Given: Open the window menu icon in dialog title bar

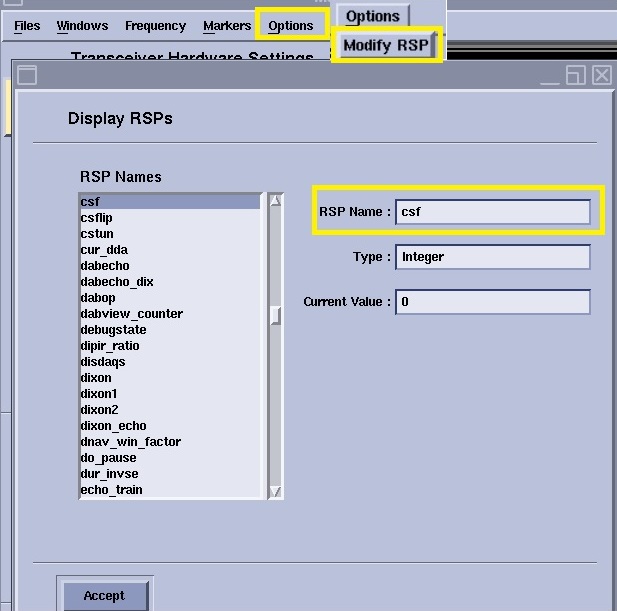Looking at the screenshot, I should click(x=27, y=75).
